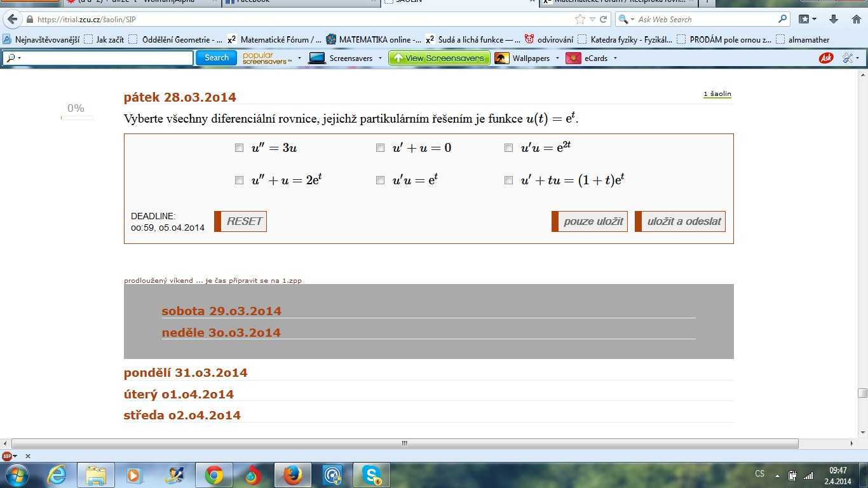Open the Matematické Fórum bookmark

(x=275, y=39)
